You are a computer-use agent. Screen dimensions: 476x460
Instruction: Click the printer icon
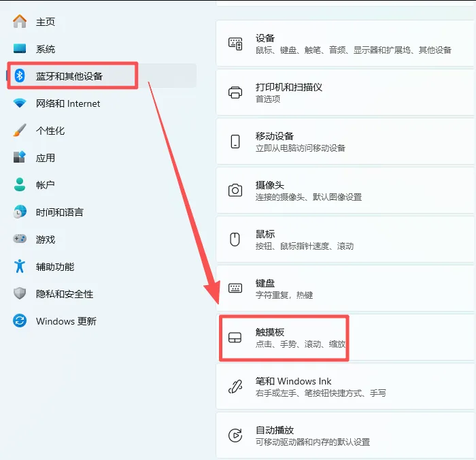[x=235, y=93]
